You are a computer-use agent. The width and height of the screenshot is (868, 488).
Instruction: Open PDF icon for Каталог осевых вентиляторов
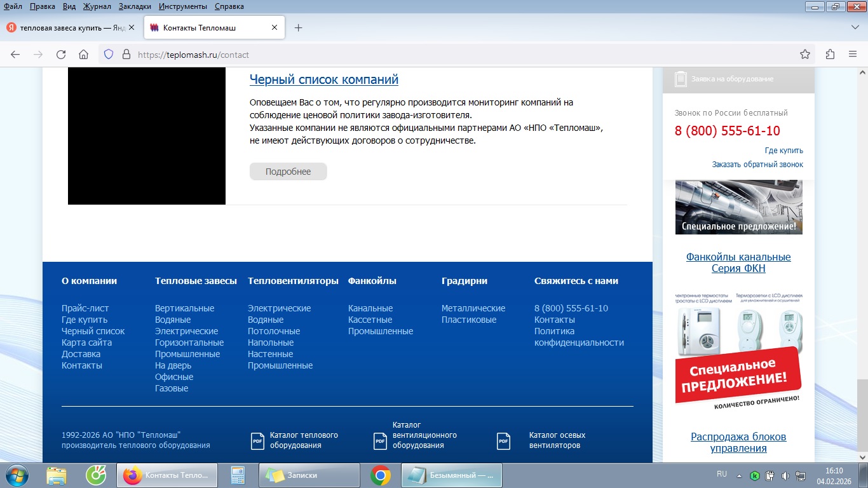pos(503,440)
